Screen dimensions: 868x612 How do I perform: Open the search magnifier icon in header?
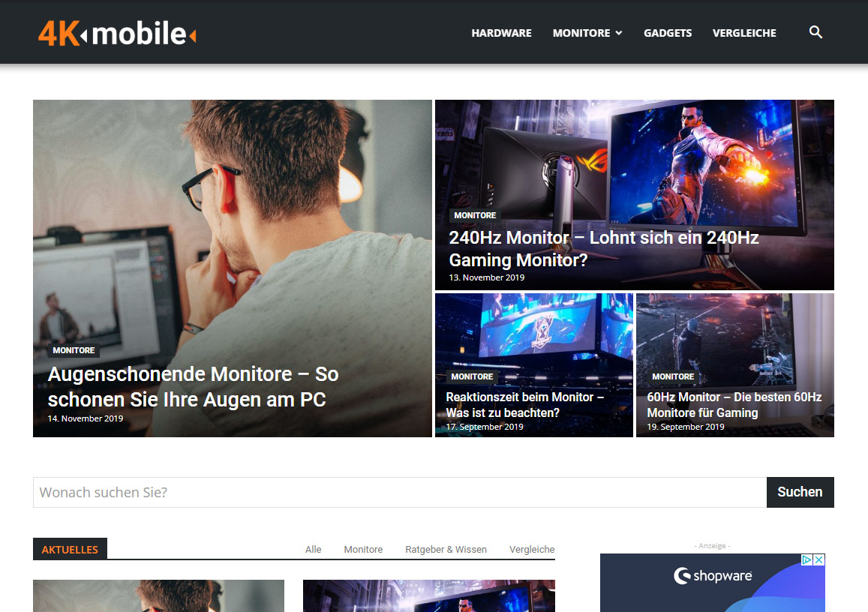tap(815, 32)
